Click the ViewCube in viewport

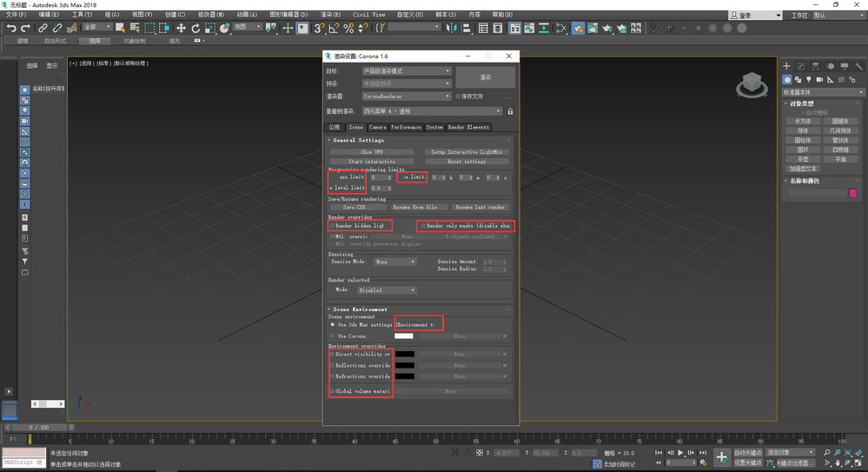752,84
